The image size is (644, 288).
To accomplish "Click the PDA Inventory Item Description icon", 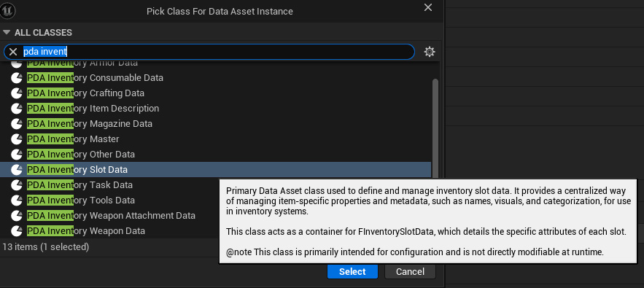I will 17,109.
